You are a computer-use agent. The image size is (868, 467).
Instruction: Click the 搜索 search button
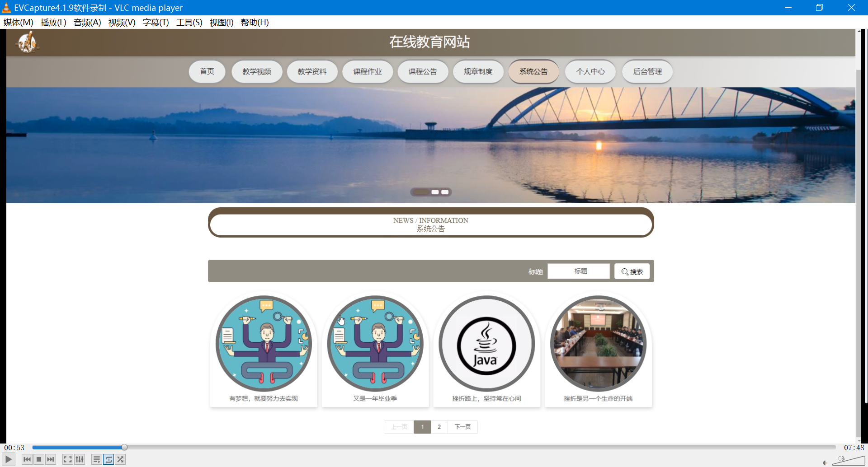tap(632, 271)
